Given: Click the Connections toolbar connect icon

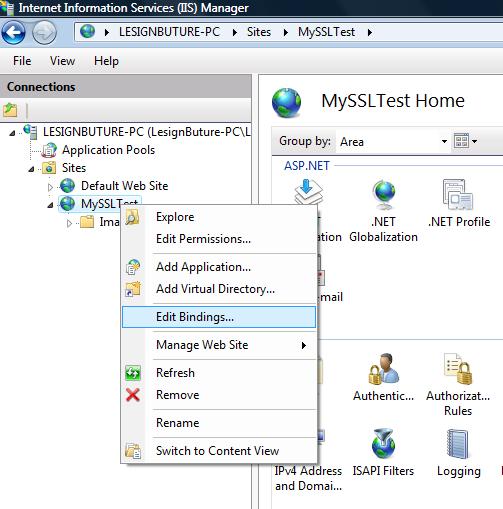Looking at the screenshot, I should pyautogui.click(x=10, y=110).
